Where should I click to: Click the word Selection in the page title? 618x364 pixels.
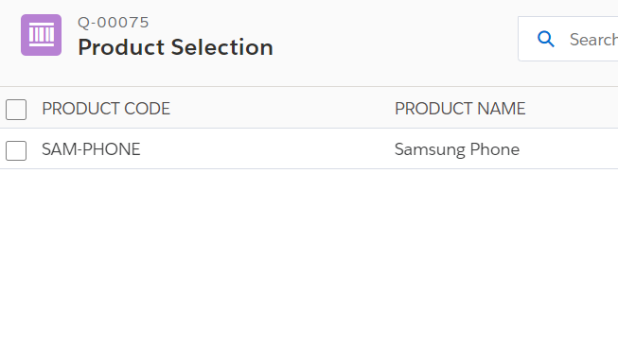pyautogui.click(x=222, y=47)
